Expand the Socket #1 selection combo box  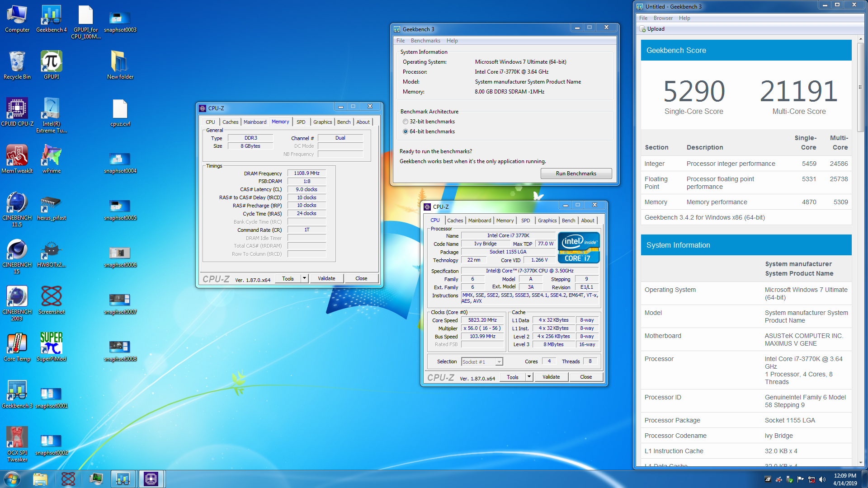coord(482,361)
